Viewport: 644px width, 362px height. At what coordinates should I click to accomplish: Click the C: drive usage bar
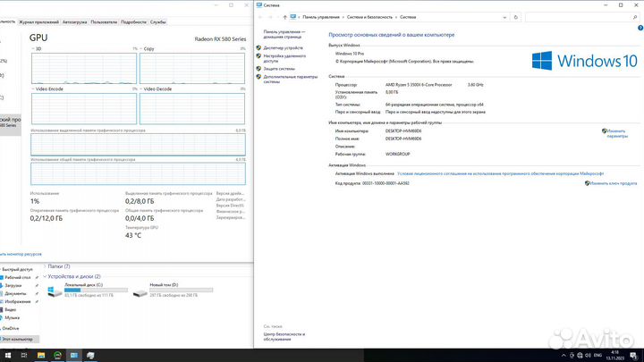pyautogui.click(x=96, y=290)
